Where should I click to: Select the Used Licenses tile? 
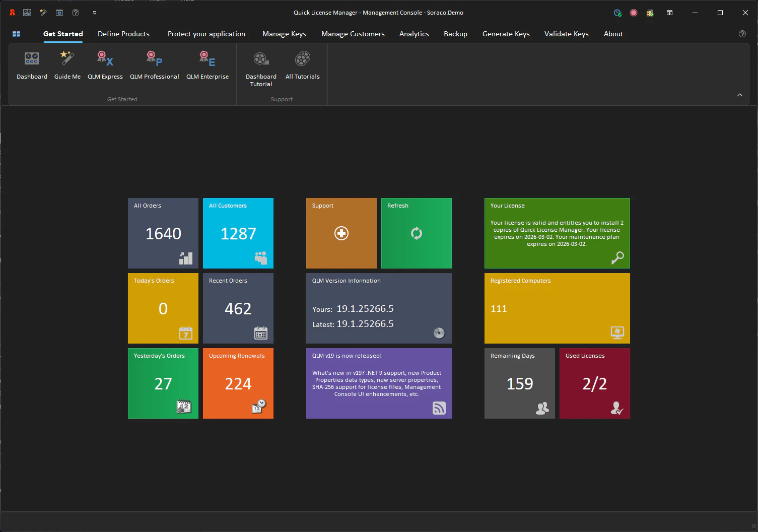(x=594, y=383)
